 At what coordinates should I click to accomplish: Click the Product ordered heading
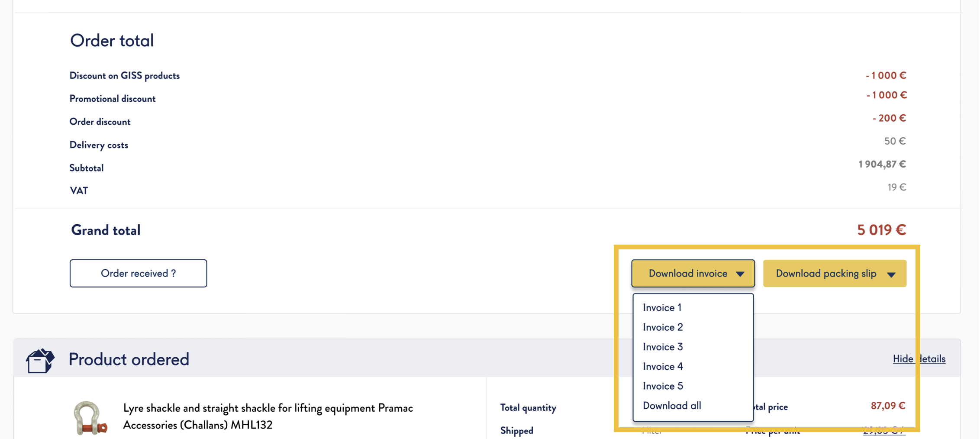(x=129, y=359)
